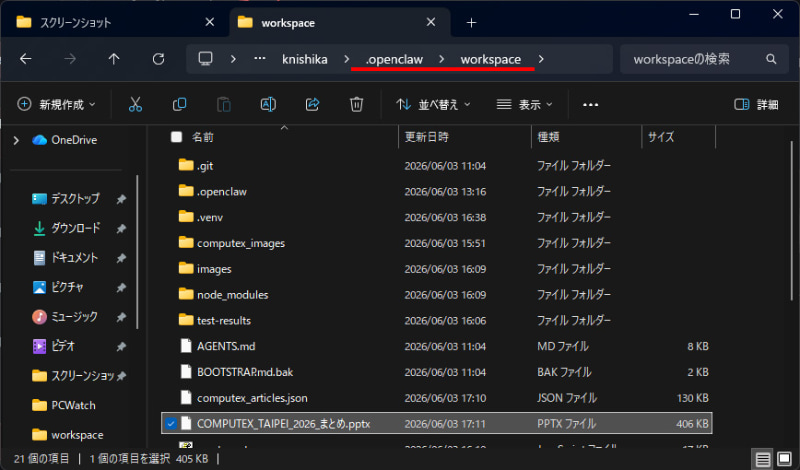Screen dimensions: 800x470
Task: Click the Rename icon in toolbar
Action: click(268, 105)
